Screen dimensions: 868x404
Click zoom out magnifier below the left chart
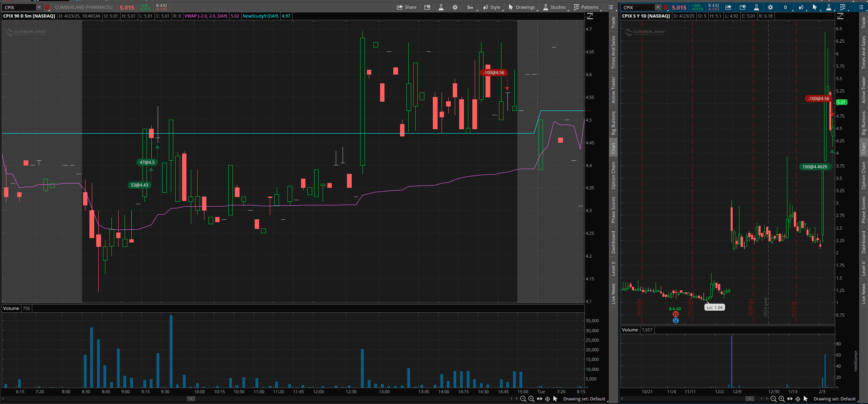(523, 399)
